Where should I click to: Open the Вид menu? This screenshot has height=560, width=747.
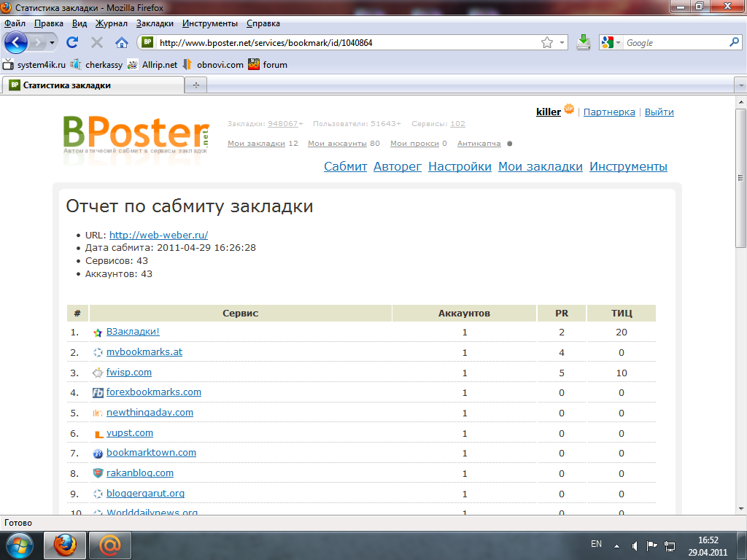tap(80, 23)
